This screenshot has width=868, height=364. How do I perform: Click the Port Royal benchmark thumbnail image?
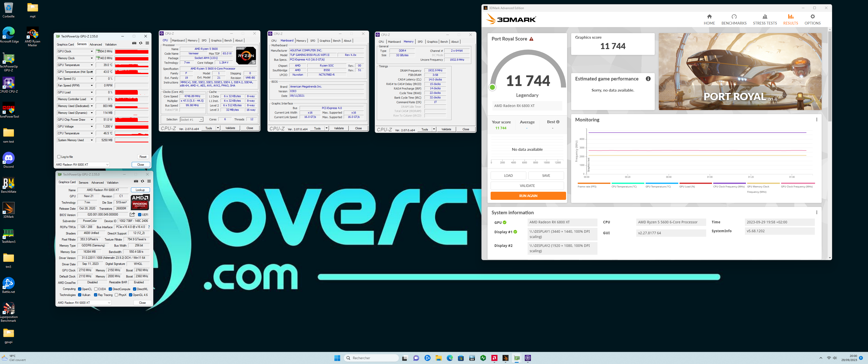(x=740, y=71)
